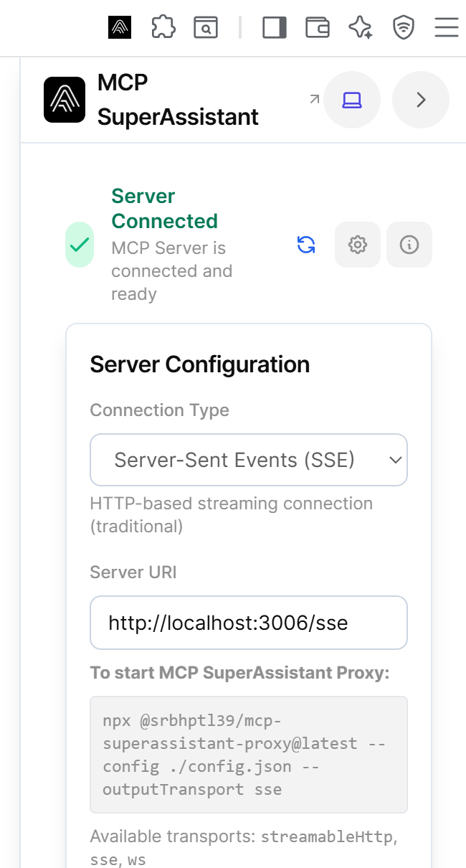Screen dimensions: 466x868
Task: Toggle the browser sidebar panel icon
Action: tap(274, 28)
